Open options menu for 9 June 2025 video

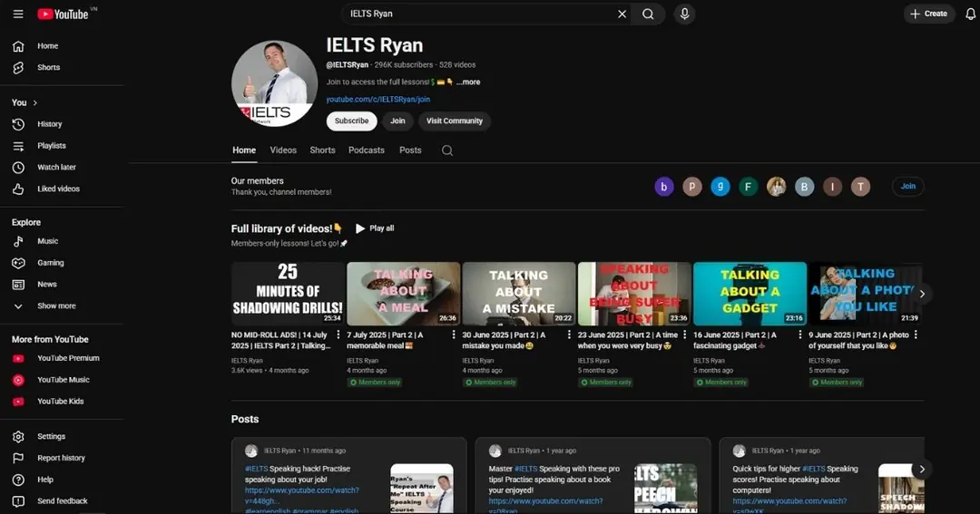[x=916, y=335]
